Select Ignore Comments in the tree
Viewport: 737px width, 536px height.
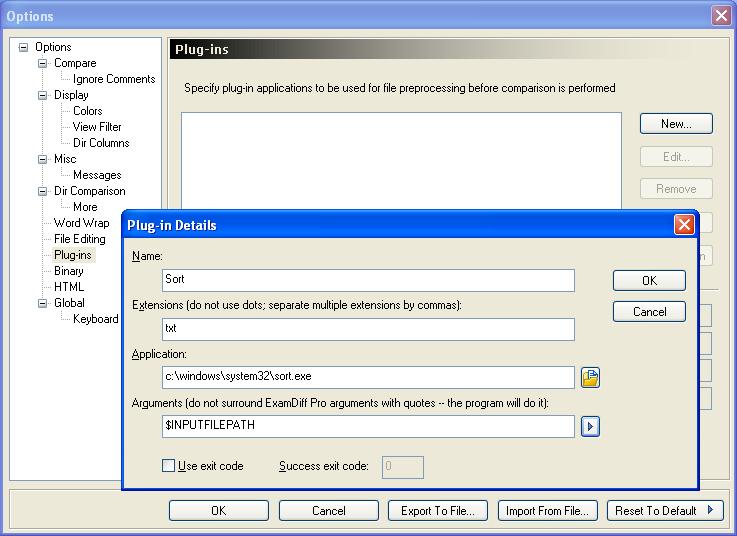click(114, 79)
